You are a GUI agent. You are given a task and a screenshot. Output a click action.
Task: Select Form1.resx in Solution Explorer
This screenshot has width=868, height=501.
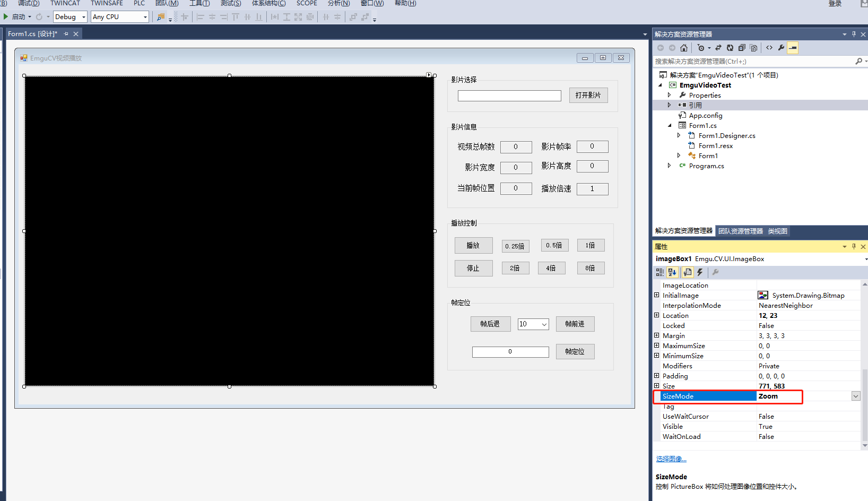click(715, 146)
